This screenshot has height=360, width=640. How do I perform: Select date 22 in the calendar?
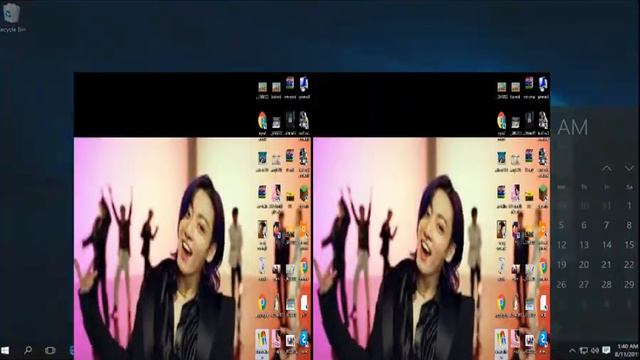[x=629, y=264]
